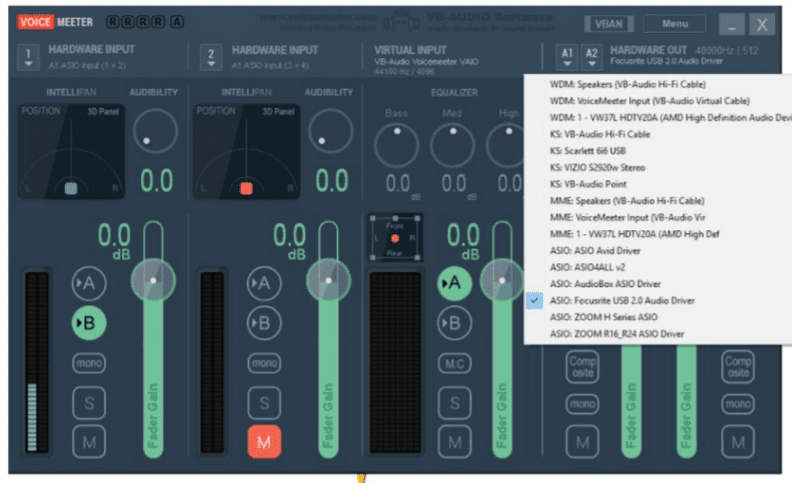Click the Voicemeeter logo
Screen dimensions: 792x483
[x=55, y=22]
